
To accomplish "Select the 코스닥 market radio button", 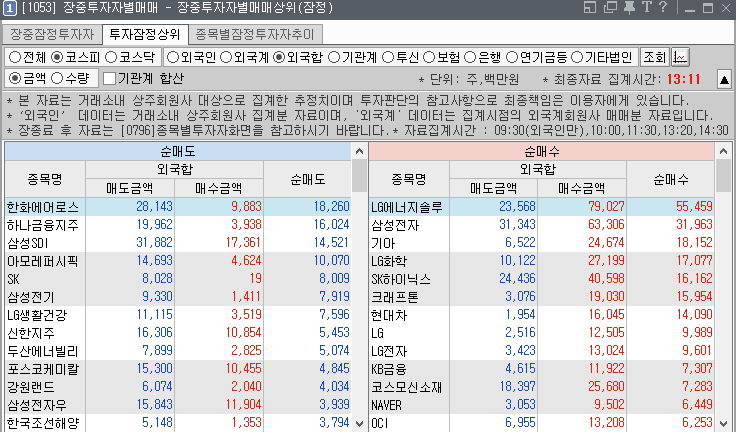I will 112,57.
